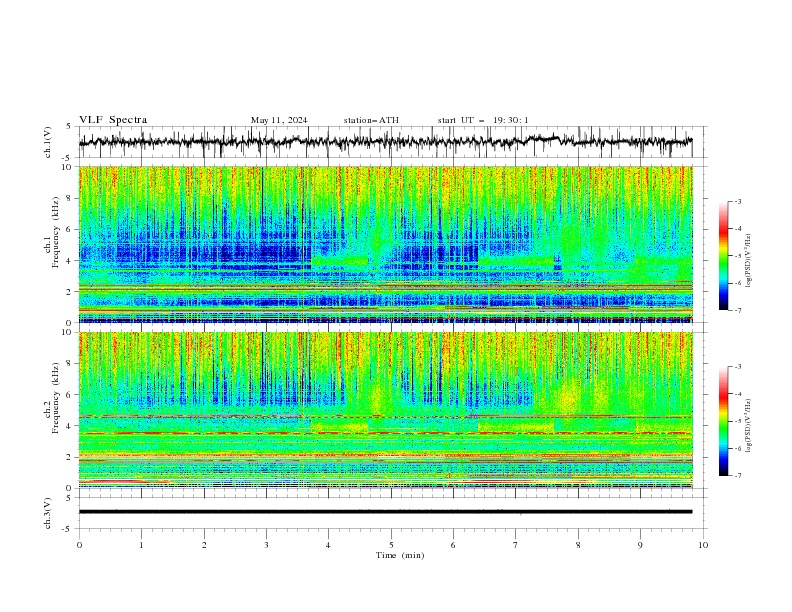Click time axis tick label "9"

point(640,545)
